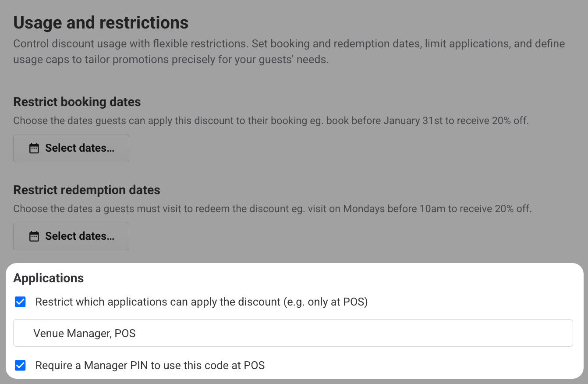Click booking dates description about January 31st
Viewport: 588px width, 384px height.
tap(271, 121)
